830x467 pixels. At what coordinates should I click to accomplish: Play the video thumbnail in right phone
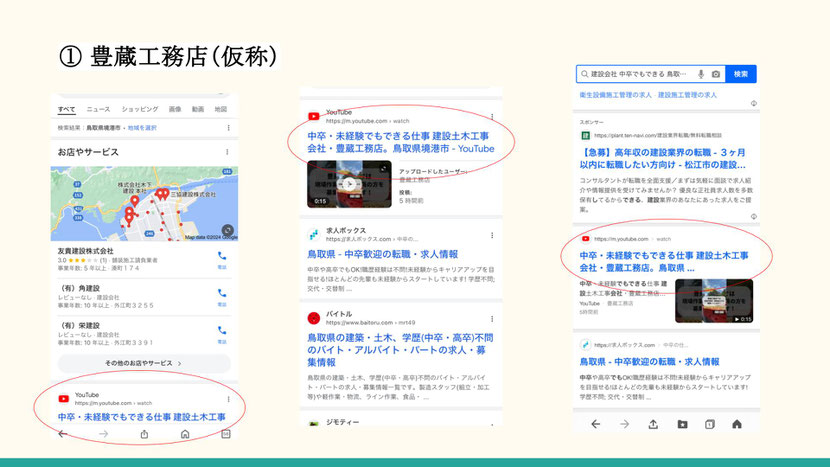(714, 301)
